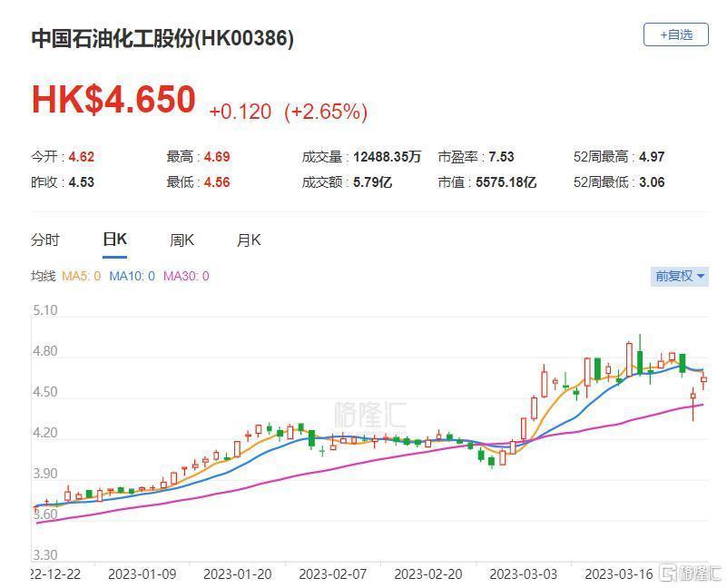The height and width of the screenshot is (588, 727).
Task: Click the 均线 moving average label
Action: (x=44, y=277)
